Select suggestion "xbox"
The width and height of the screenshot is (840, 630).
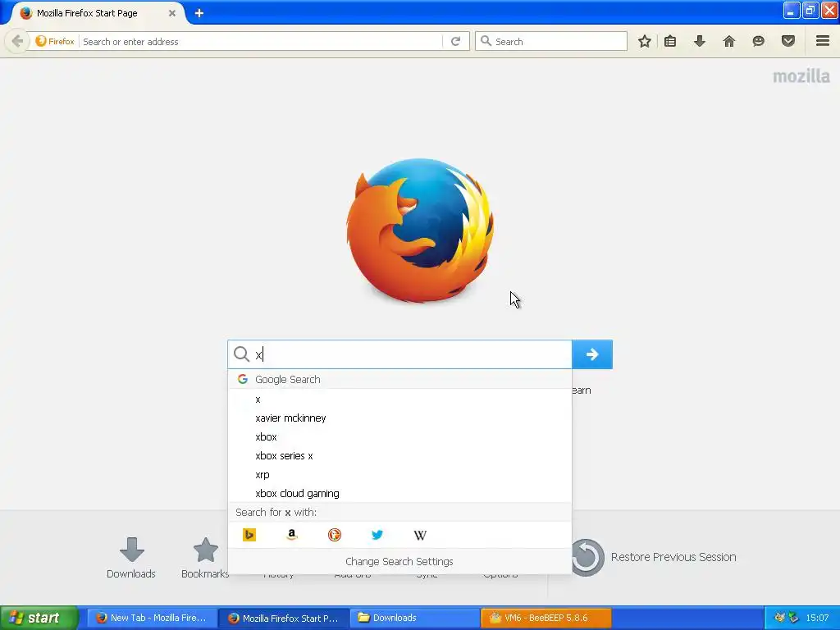(399, 436)
